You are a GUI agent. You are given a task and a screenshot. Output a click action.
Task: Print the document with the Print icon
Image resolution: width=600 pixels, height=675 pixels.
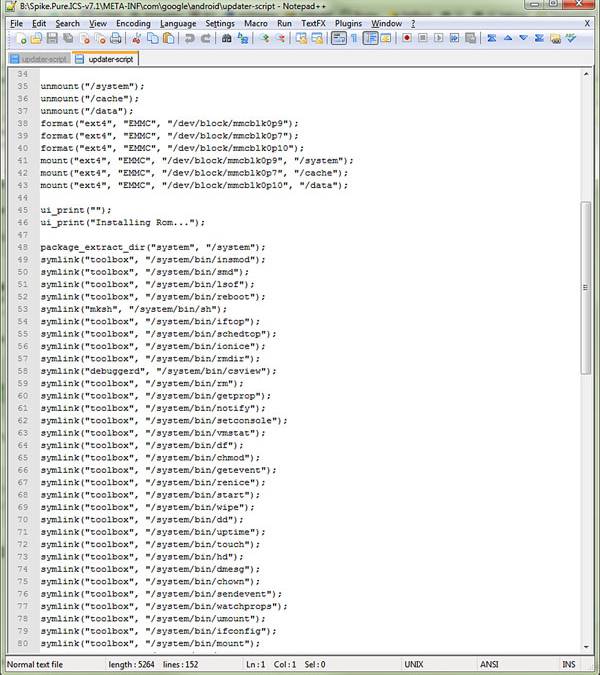116,39
